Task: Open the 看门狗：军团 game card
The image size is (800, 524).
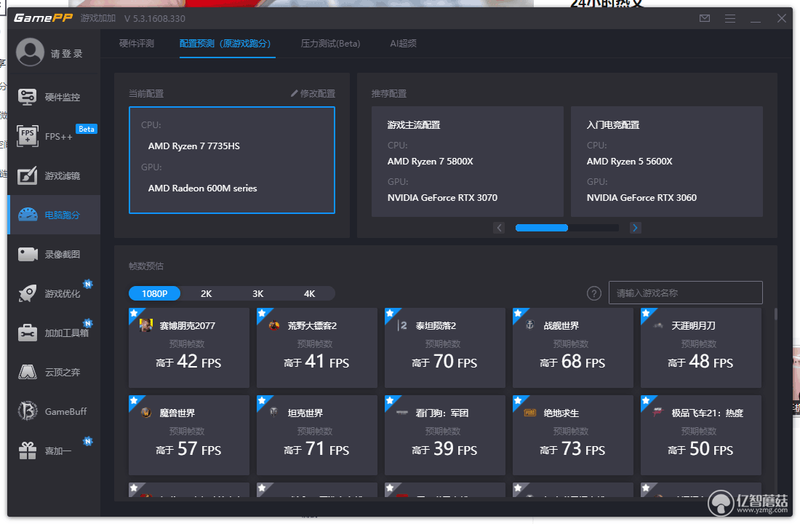Action: (445, 435)
